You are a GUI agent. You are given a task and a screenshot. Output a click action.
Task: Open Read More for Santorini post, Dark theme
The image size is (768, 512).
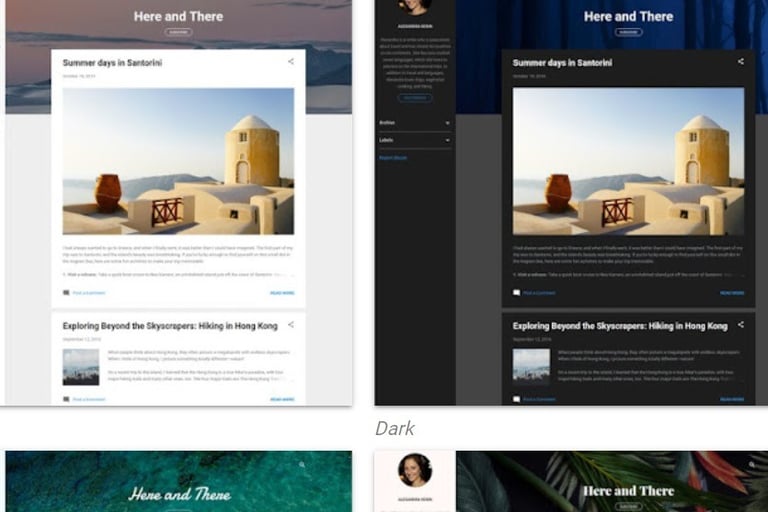tap(732, 293)
